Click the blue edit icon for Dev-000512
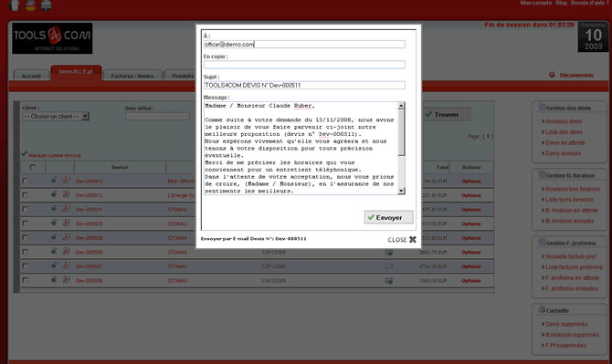Screen dimensions: 612x364 coord(54,194)
